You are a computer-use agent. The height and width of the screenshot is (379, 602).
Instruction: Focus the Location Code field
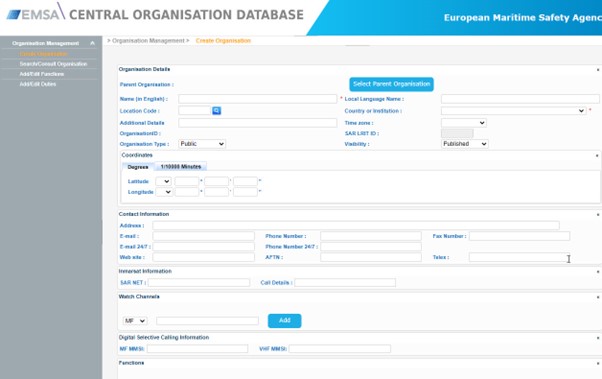tap(195, 111)
